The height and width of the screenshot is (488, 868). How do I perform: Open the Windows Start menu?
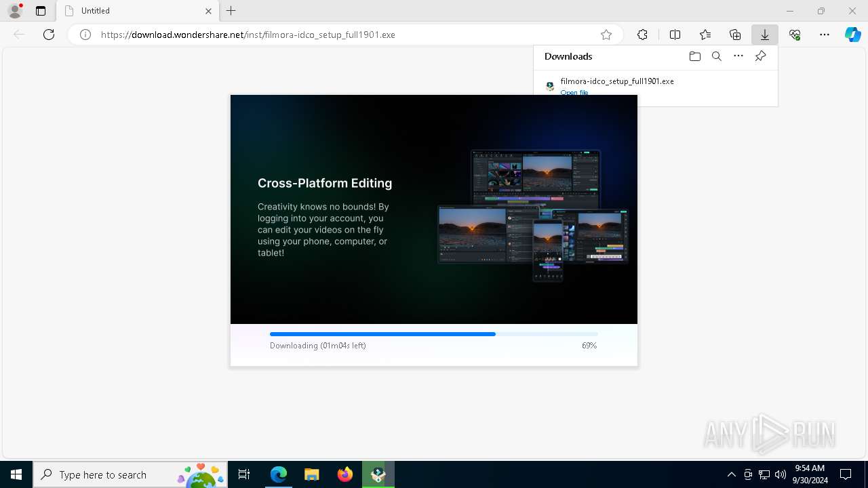coord(16,474)
